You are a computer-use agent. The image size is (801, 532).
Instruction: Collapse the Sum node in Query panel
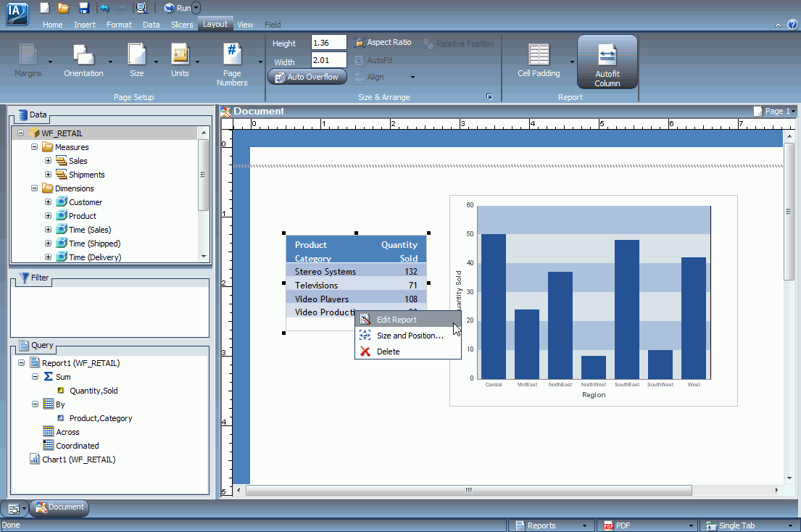[x=35, y=376]
